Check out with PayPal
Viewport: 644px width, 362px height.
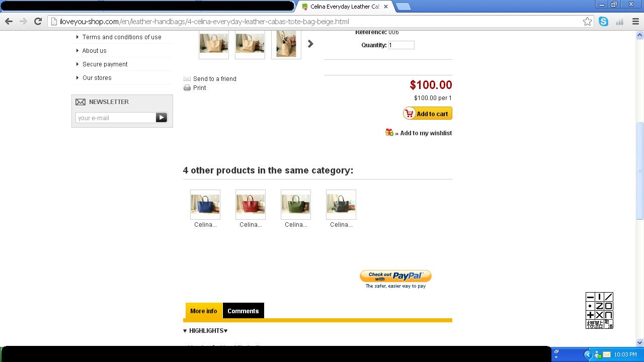(x=395, y=276)
